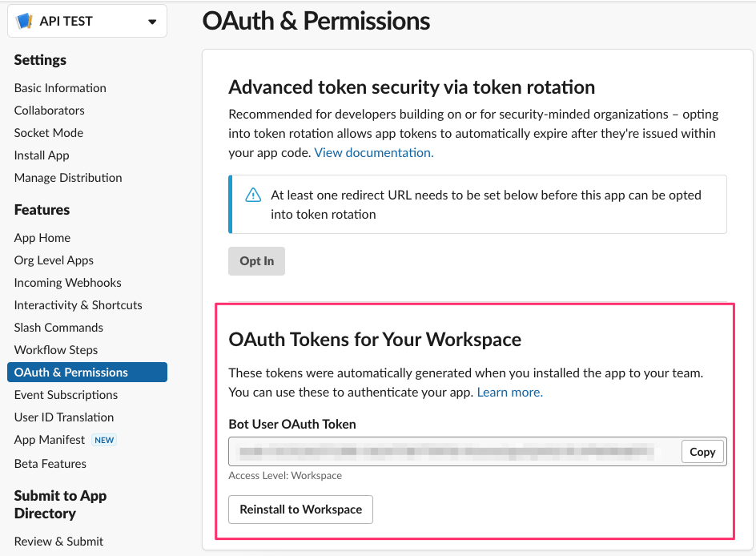Click the NEW badge beside App Manifest

pyautogui.click(x=104, y=440)
